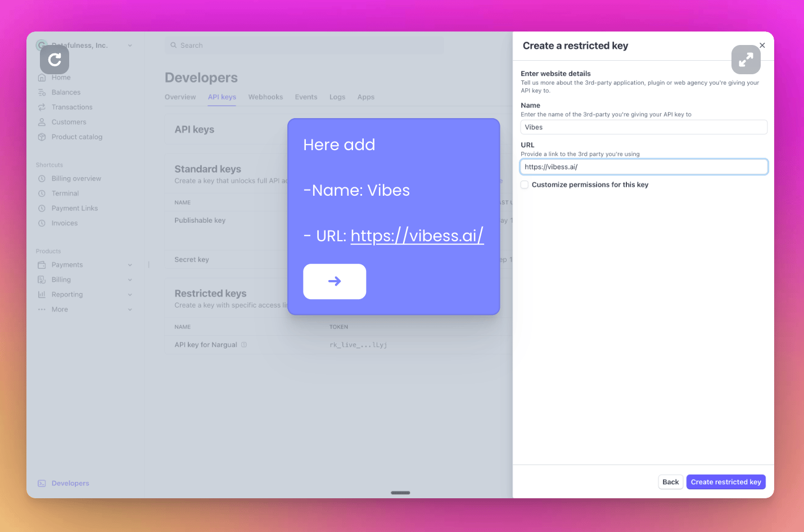Switch to the Apps tab
The image size is (804, 532).
366,97
